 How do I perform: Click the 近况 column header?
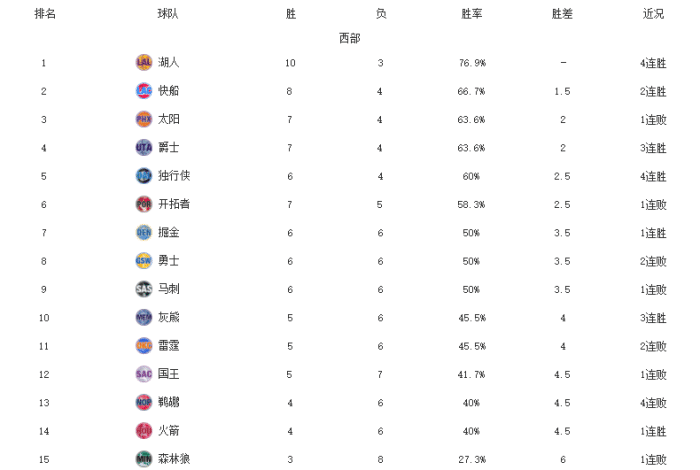pyautogui.click(x=653, y=14)
